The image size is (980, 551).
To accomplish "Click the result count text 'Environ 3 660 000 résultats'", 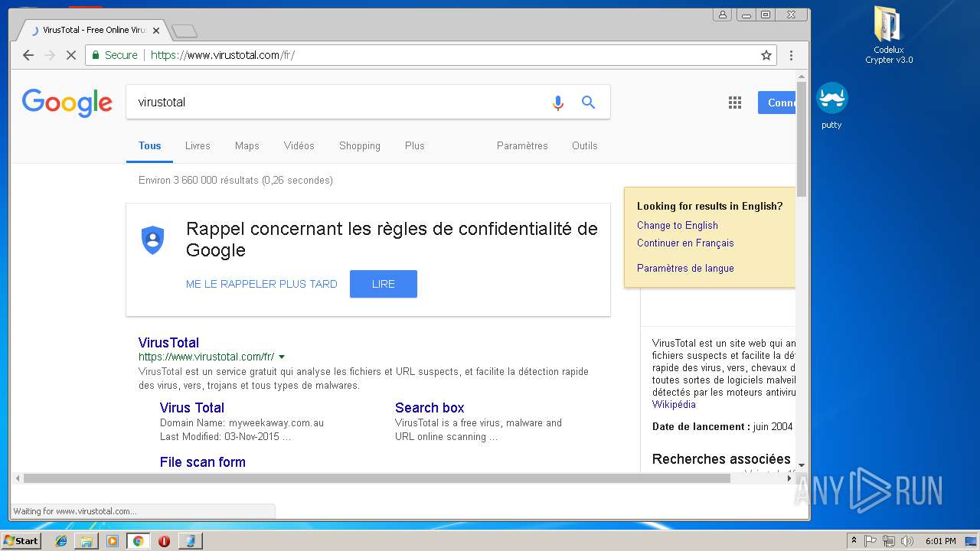I will point(198,181).
